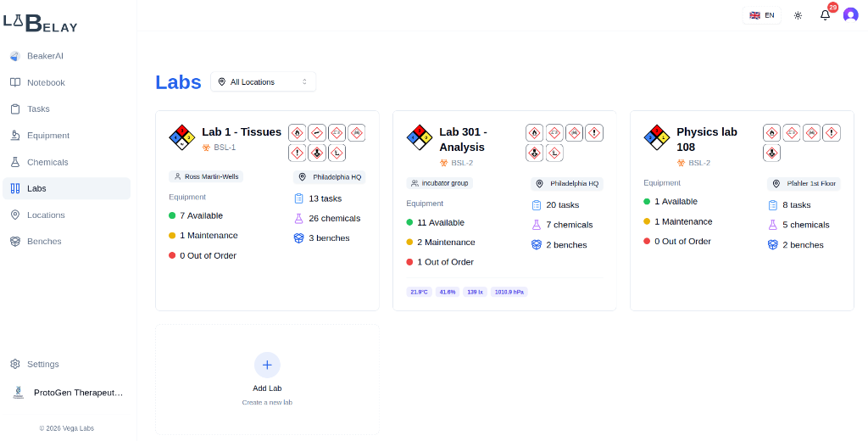
Task: Click the Ross Martin-Wells owner badge
Action: [206, 176]
